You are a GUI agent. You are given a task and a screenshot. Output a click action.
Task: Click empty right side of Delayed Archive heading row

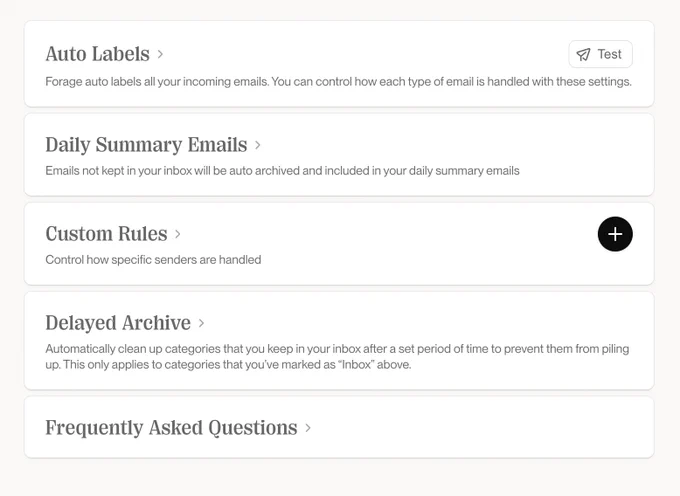click(x=434, y=323)
